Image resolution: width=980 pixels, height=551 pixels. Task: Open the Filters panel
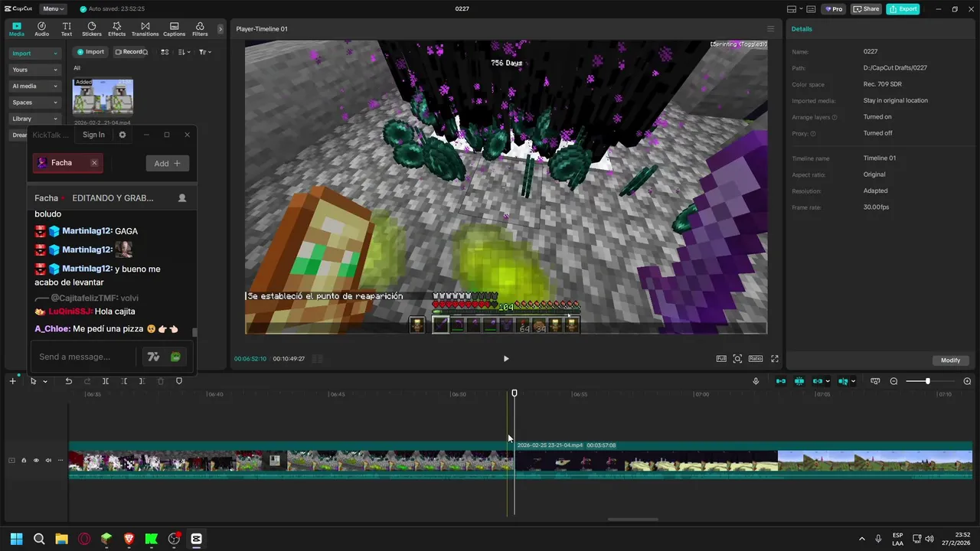(x=200, y=29)
